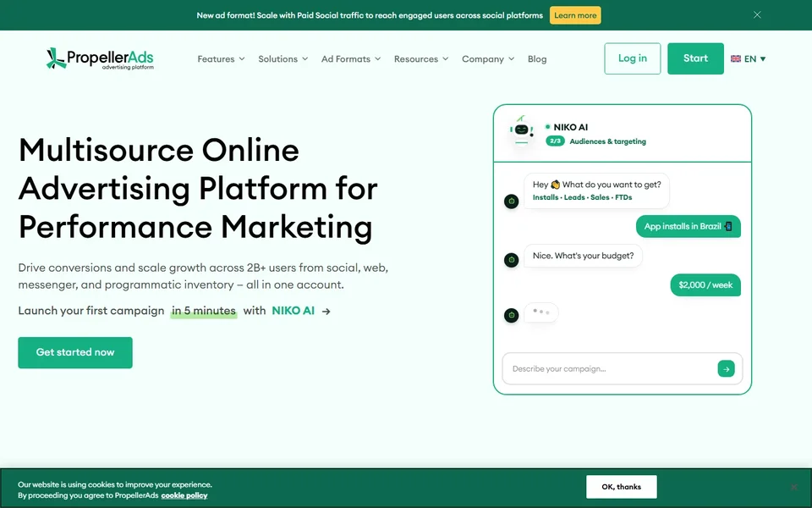This screenshot has height=508, width=812.
Task: Open the Ad Formats dropdown
Action: [x=351, y=59]
